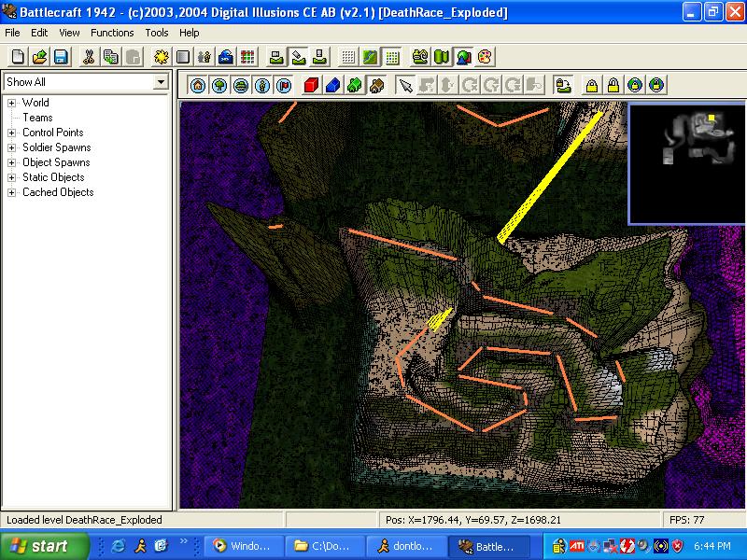This screenshot has height=560, width=747.
Task: Open the Edit menu
Action: 39,33
